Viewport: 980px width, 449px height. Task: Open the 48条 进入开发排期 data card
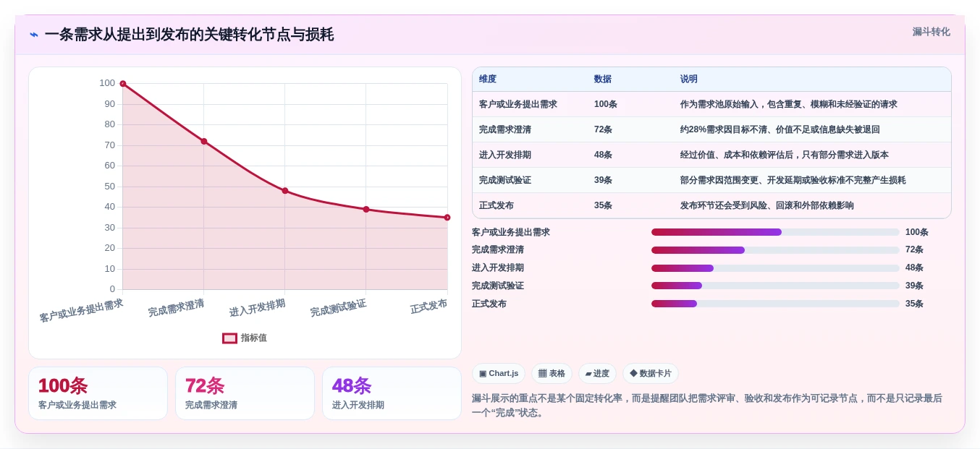point(392,393)
